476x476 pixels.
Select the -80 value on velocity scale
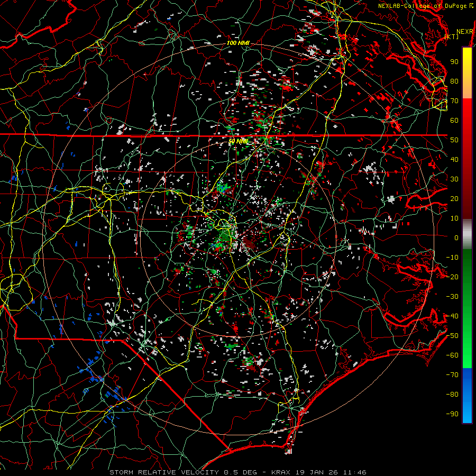(452, 395)
